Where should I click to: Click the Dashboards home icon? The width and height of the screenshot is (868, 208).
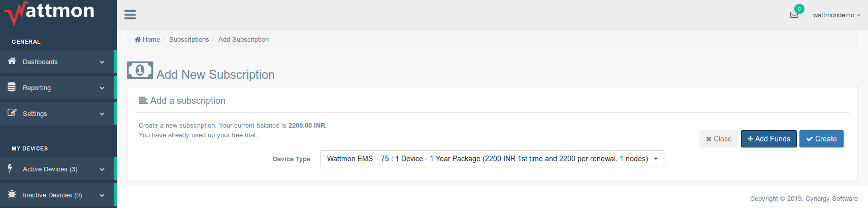tap(12, 61)
